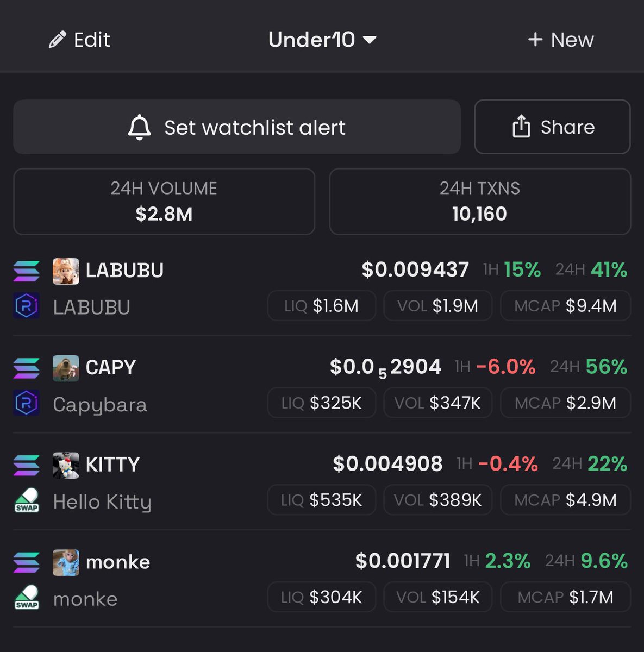The image size is (644, 652).
Task: Create a New watchlist
Action: pyautogui.click(x=560, y=40)
